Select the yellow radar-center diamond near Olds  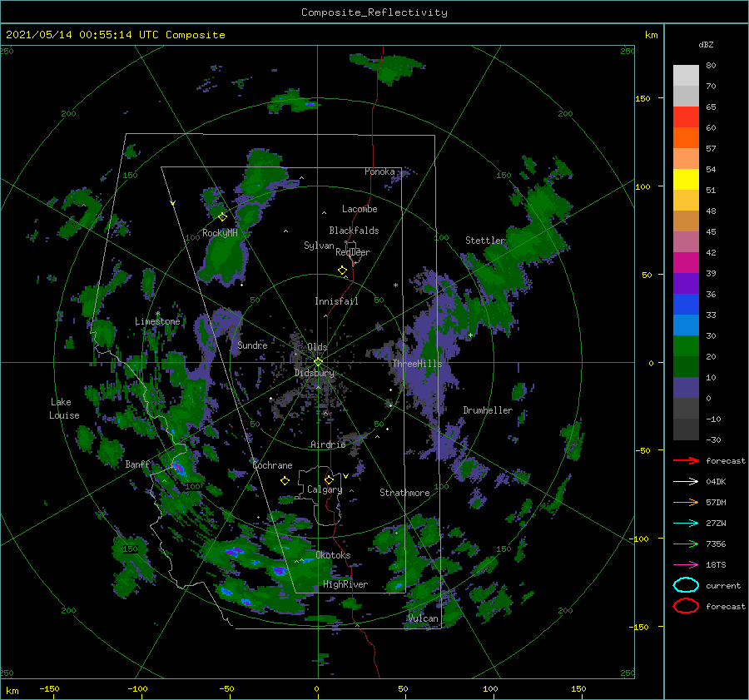[x=318, y=362]
